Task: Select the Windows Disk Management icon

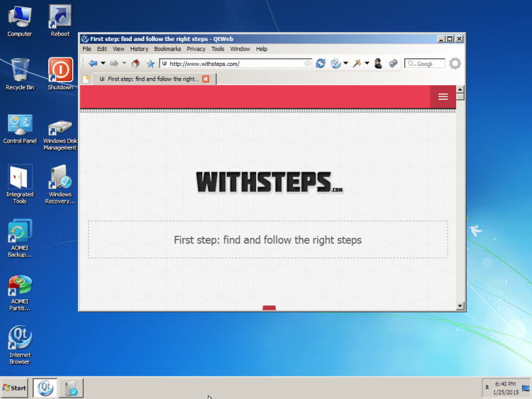Action: (60, 135)
